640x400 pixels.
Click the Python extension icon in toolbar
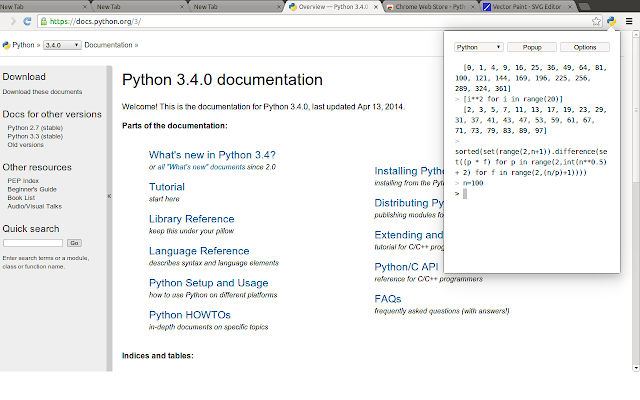[611, 21]
